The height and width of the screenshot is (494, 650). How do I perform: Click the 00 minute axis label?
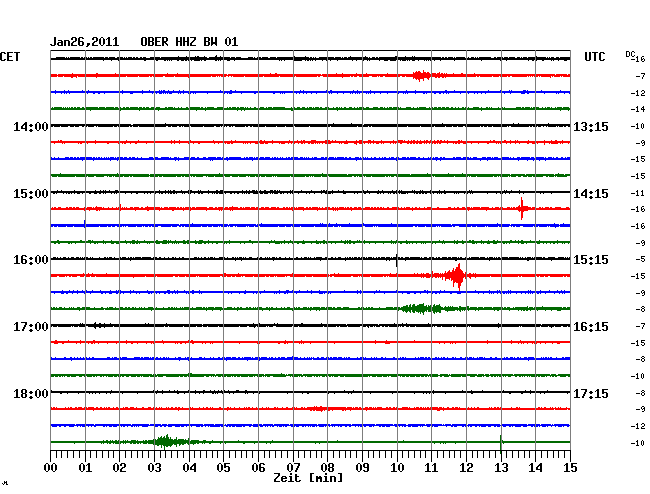(51, 468)
